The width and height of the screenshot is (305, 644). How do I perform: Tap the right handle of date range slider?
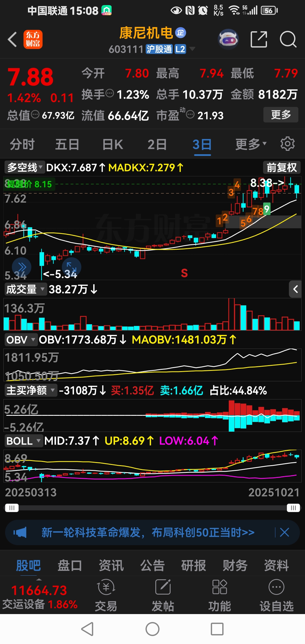293,508
